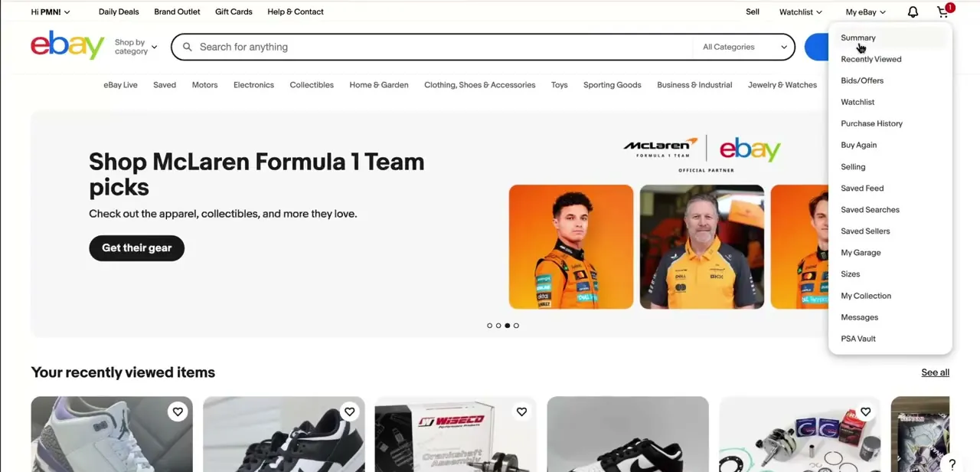Image resolution: width=980 pixels, height=472 pixels.
Task: Open the shopping cart icon
Action: (943, 11)
